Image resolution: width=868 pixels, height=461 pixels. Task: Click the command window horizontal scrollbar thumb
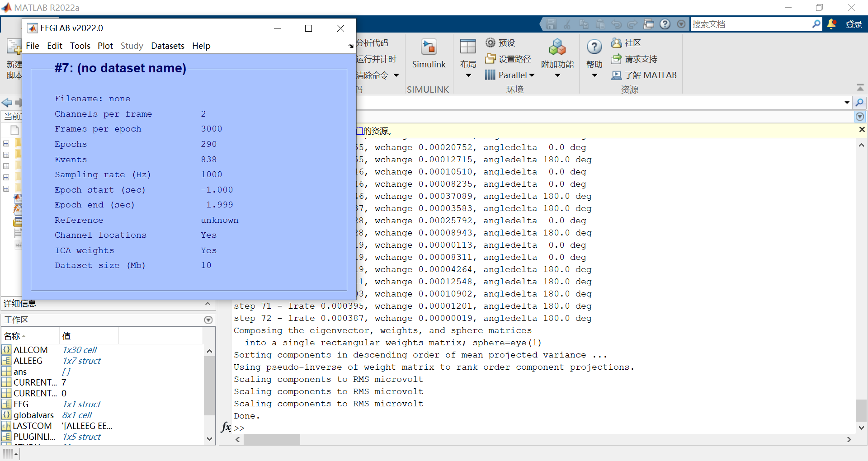pos(272,439)
